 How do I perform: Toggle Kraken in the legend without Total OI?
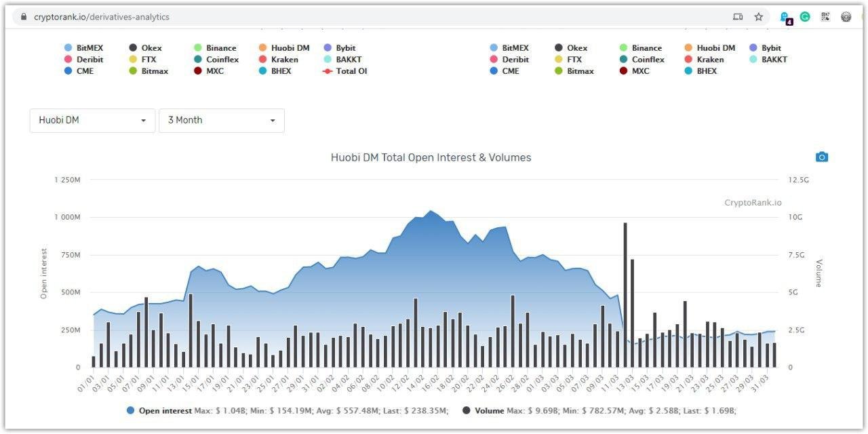point(704,60)
